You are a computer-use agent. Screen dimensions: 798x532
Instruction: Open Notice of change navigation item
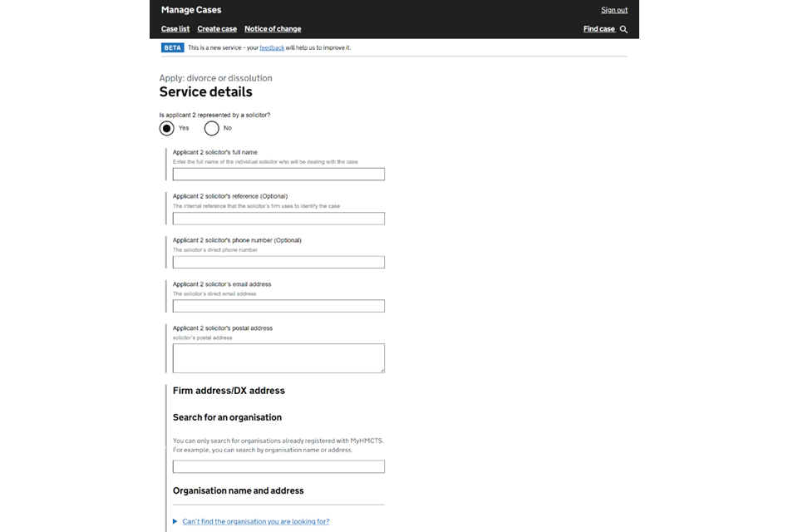click(273, 29)
